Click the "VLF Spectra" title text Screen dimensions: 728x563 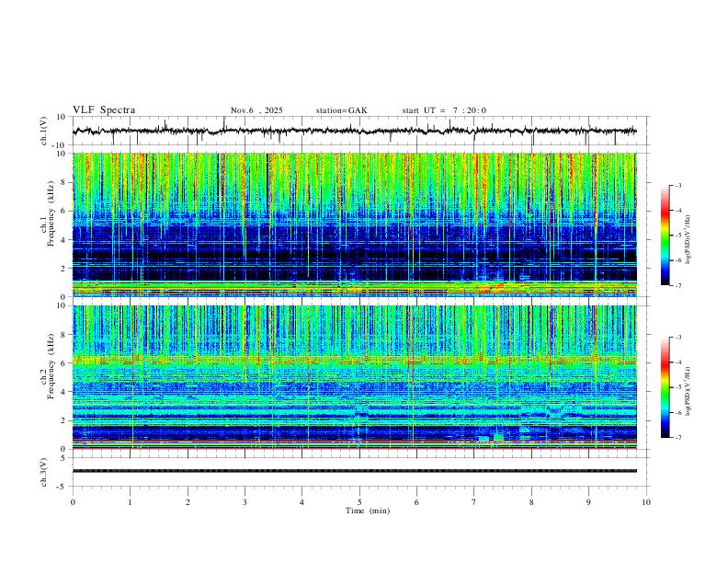104,110
